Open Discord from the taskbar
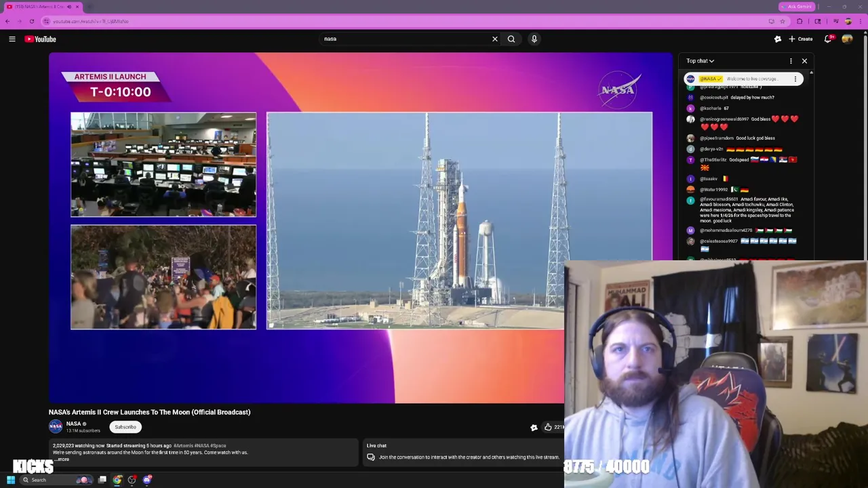Screen dimensions: 868x488 [147, 480]
